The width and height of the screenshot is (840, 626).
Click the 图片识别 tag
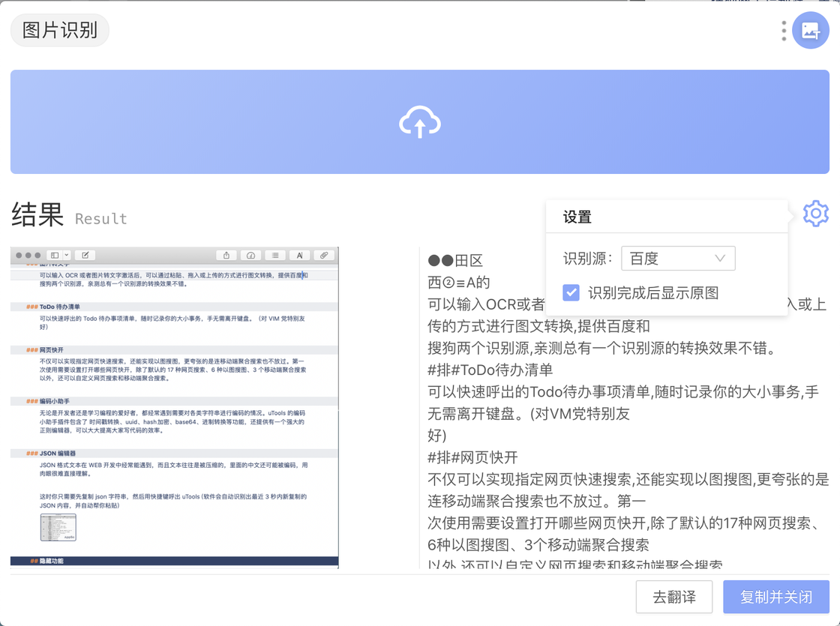tap(60, 31)
